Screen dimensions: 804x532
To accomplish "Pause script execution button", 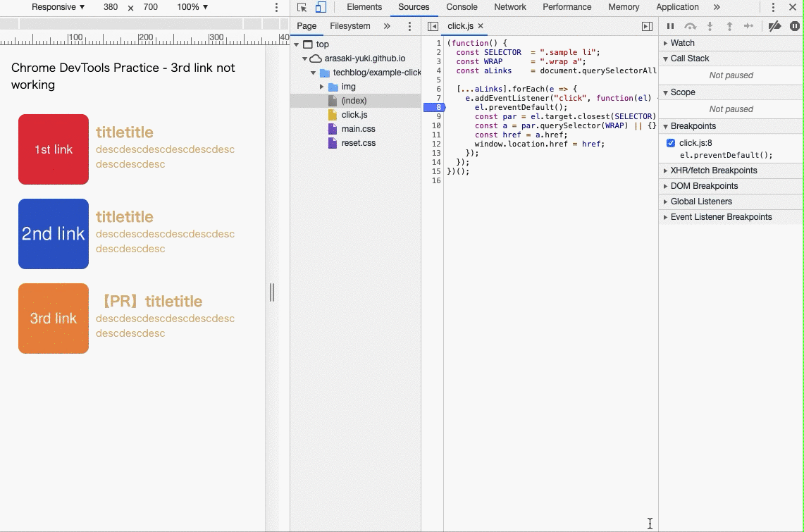I will (x=670, y=26).
